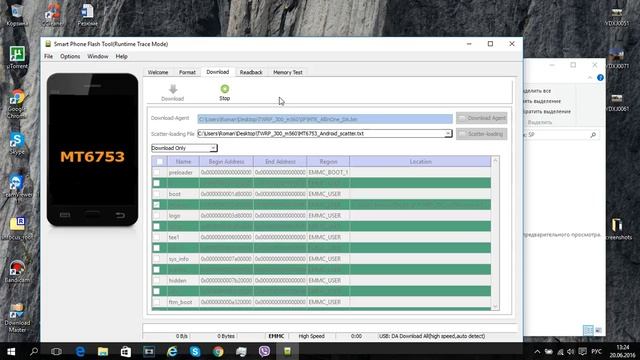Click the Flash Tool taskbar icon
The image size is (640, 360).
tap(287, 351)
